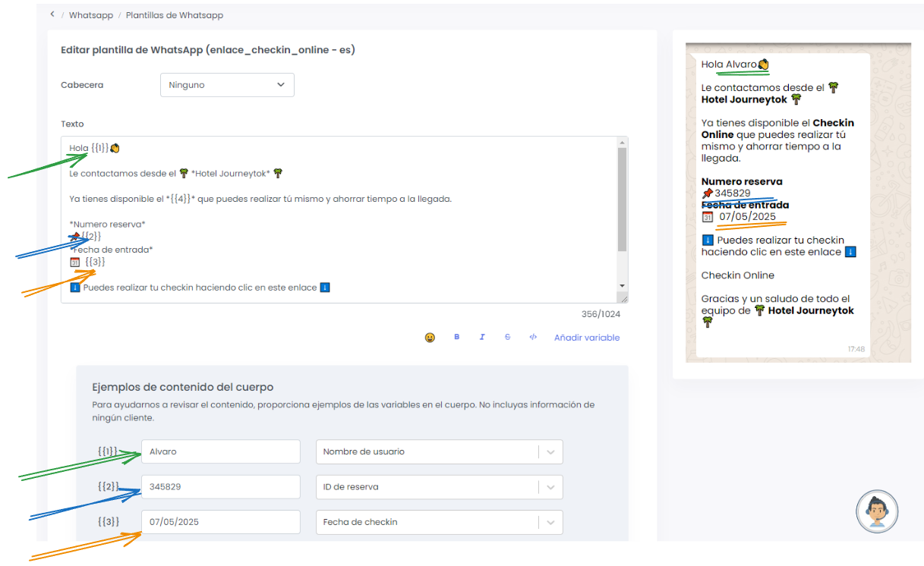Expand the Nombre de usuario dropdown
The width and height of the screenshot is (924, 566).
[550, 451]
